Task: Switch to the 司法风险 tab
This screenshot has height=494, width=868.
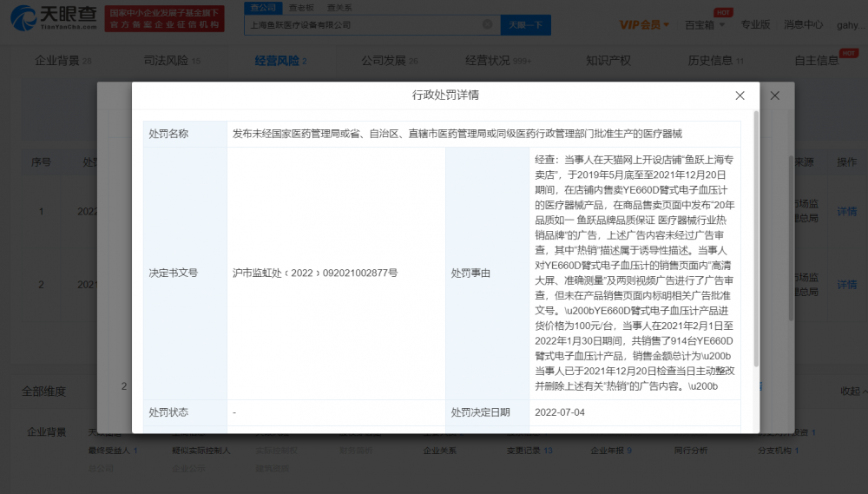Action: click(172, 61)
